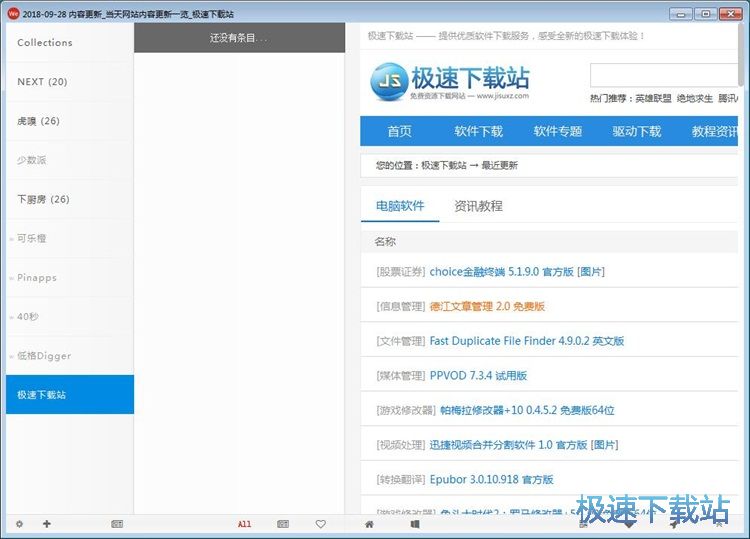This screenshot has width=750, height=539.
Task: Click the 绝地求生 hot recommendation link
Action: coord(695,99)
